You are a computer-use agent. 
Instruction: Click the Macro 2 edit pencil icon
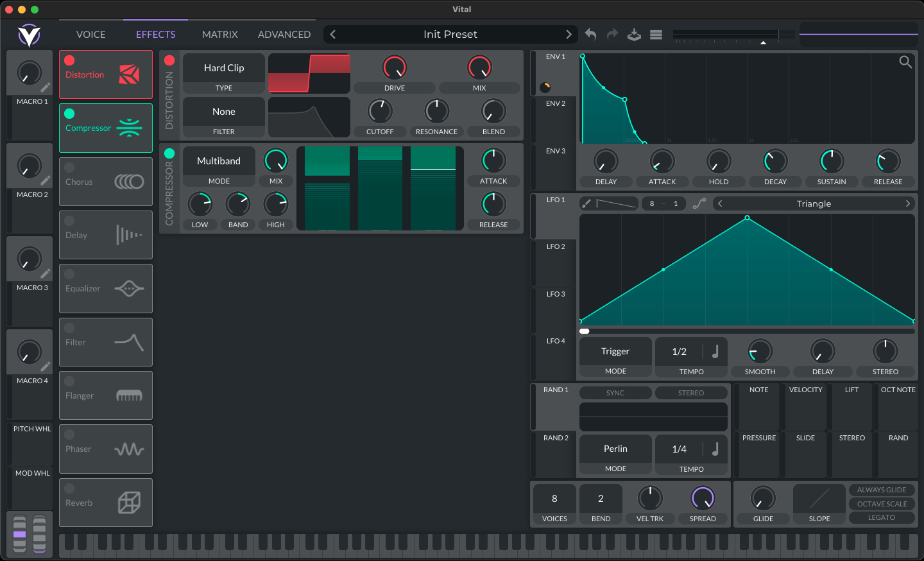click(x=46, y=180)
